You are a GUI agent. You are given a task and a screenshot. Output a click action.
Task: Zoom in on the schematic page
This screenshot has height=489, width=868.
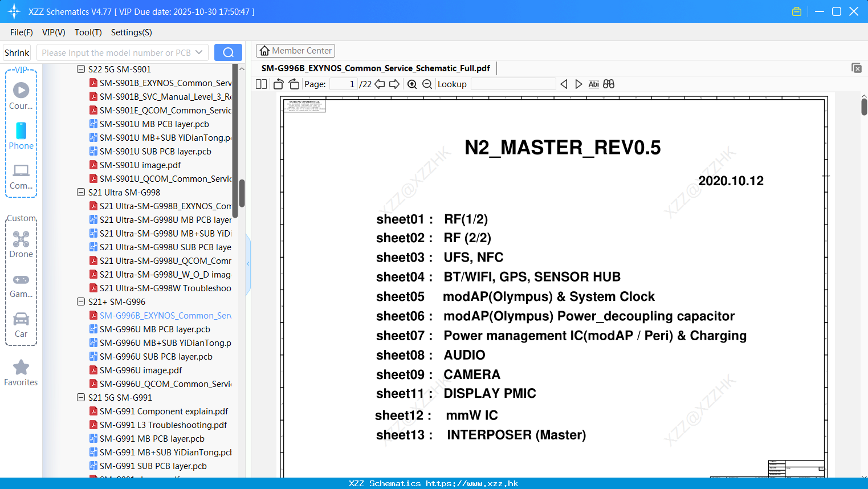[412, 84]
